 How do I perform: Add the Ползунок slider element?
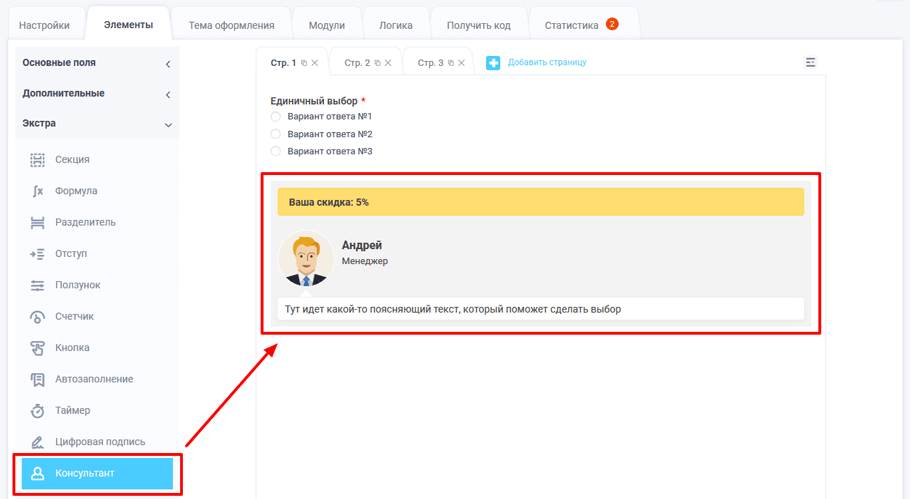pos(38,285)
